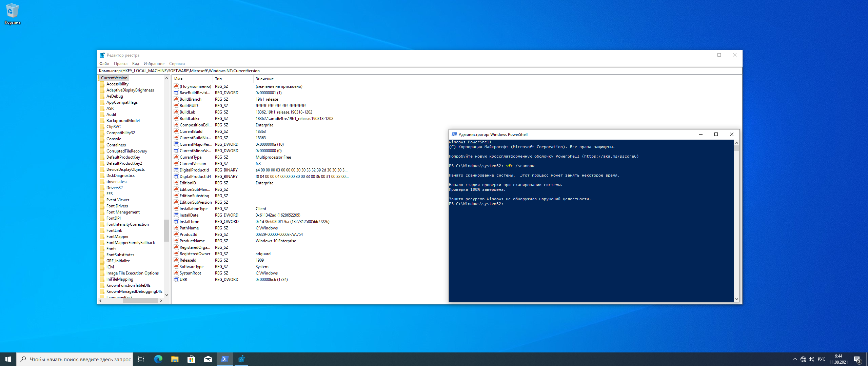Image resolution: width=868 pixels, height=366 pixels.
Task: Open the Start menu Windows button
Action: pyautogui.click(x=8, y=359)
